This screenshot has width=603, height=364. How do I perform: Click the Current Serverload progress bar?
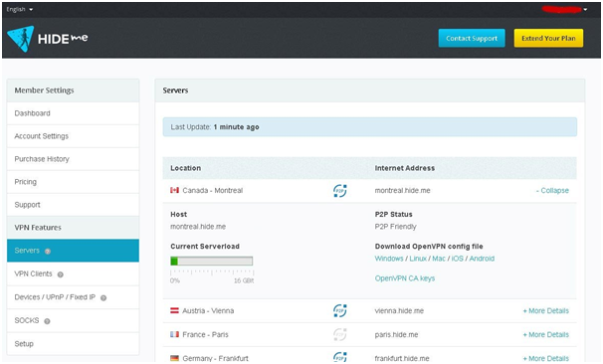pos(212,262)
